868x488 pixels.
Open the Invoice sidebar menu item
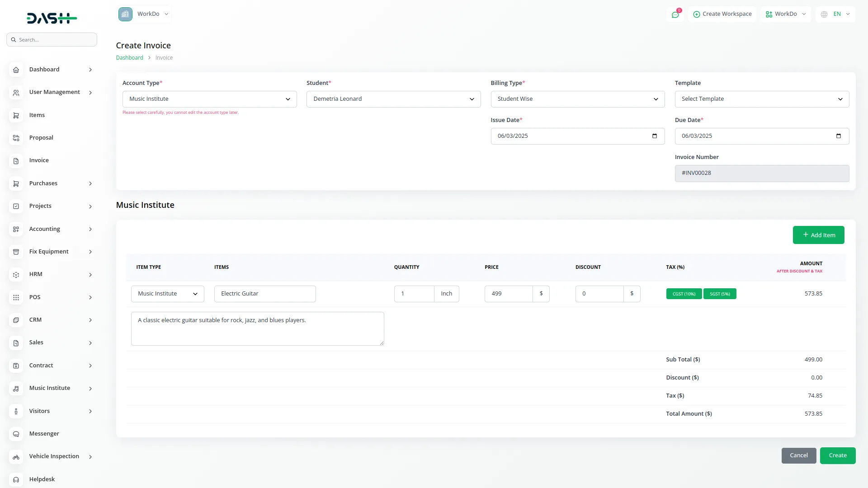point(39,160)
